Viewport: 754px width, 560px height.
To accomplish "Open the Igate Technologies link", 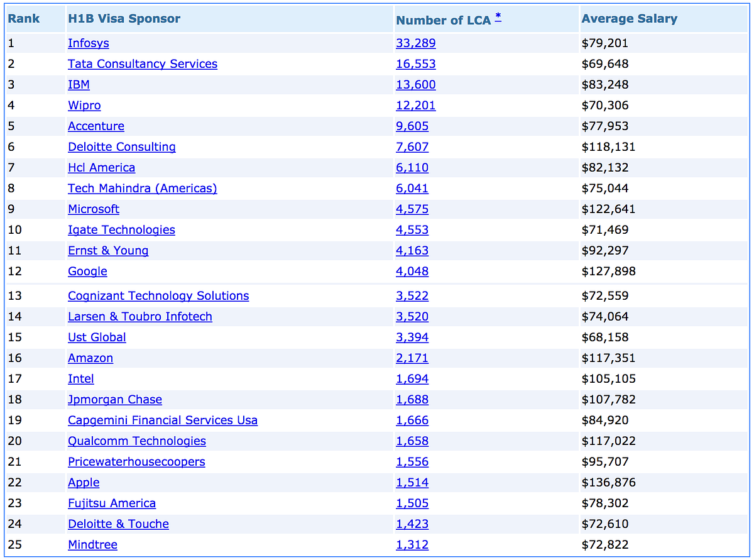I will pos(121,230).
